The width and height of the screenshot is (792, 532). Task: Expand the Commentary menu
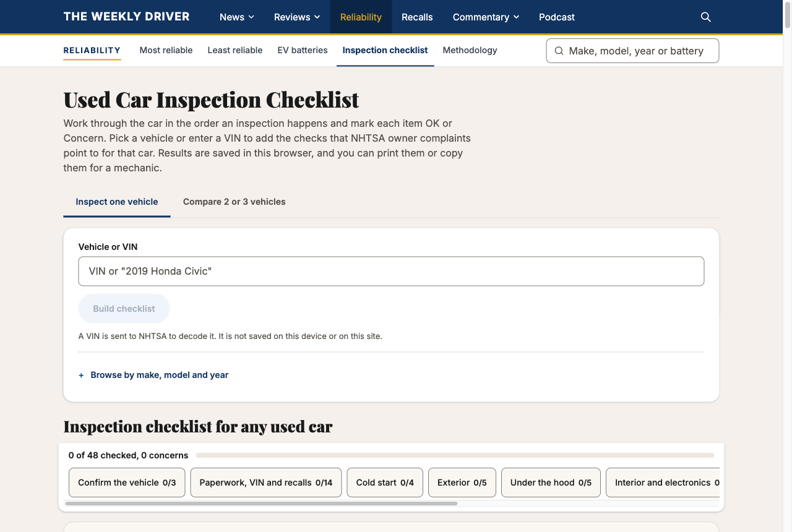click(x=486, y=17)
